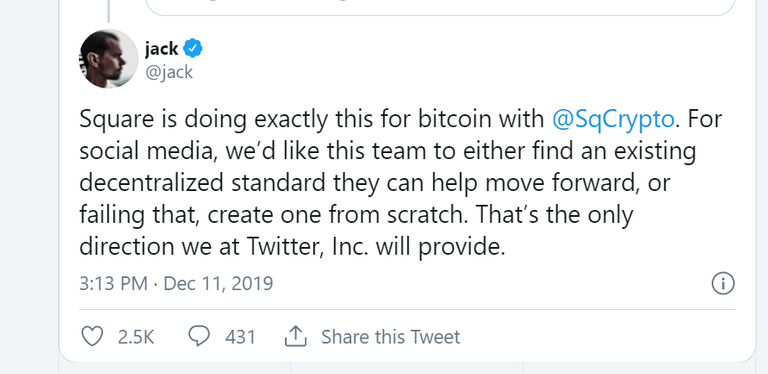Open the tweet info circle icon
This screenshot has width=768, height=374.
[x=723, y=283]
